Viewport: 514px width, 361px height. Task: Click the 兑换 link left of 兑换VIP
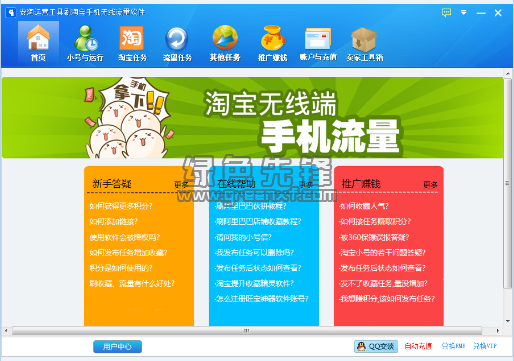(453, 346)
